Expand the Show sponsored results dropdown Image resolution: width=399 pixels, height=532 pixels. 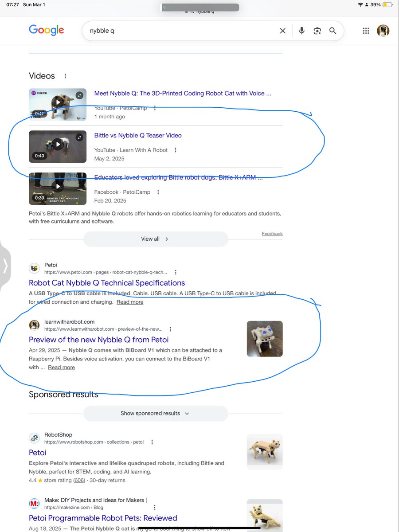tap(155, 413)
